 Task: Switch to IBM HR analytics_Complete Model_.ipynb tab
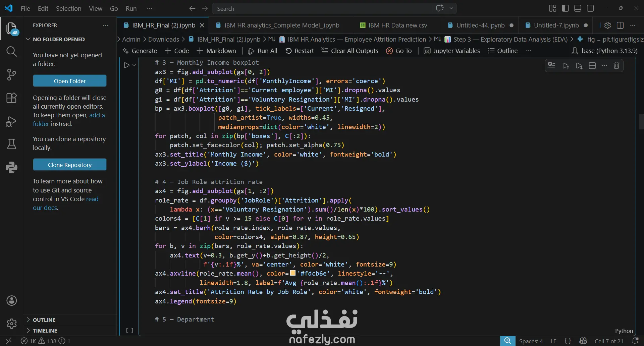tap(281, 25)
